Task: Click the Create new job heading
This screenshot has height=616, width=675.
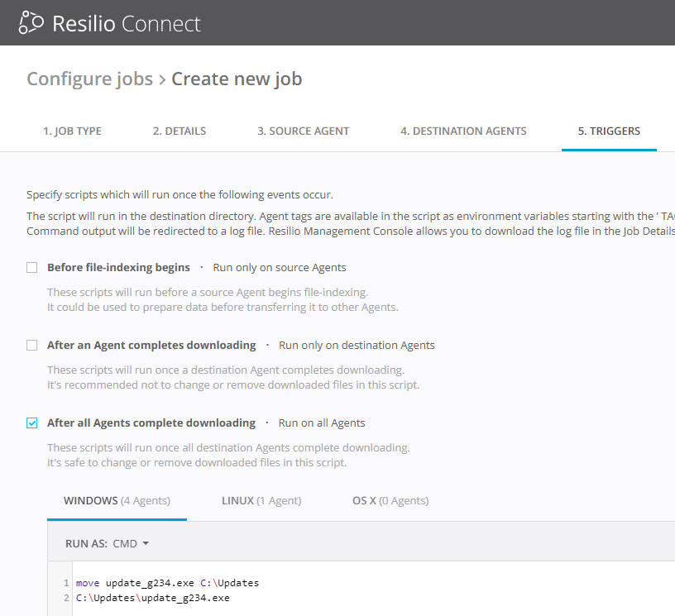Action: (x=237, y=79)
